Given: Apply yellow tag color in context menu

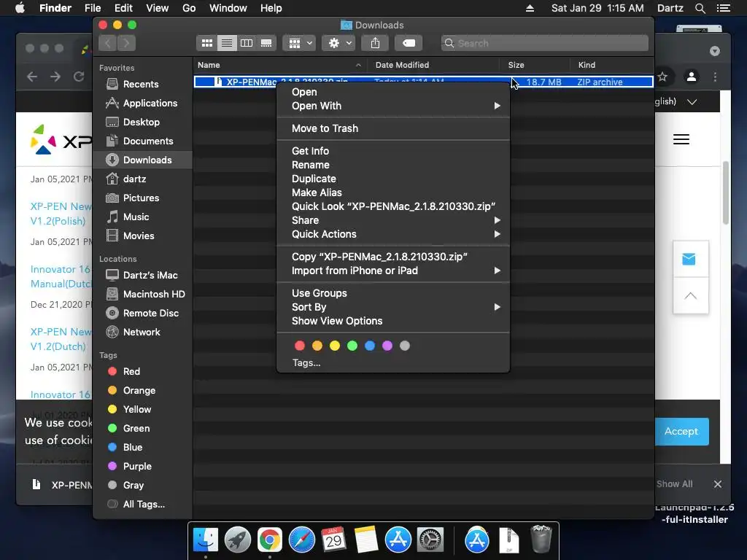Looking at the screenshot, I should tap(335, 346).
